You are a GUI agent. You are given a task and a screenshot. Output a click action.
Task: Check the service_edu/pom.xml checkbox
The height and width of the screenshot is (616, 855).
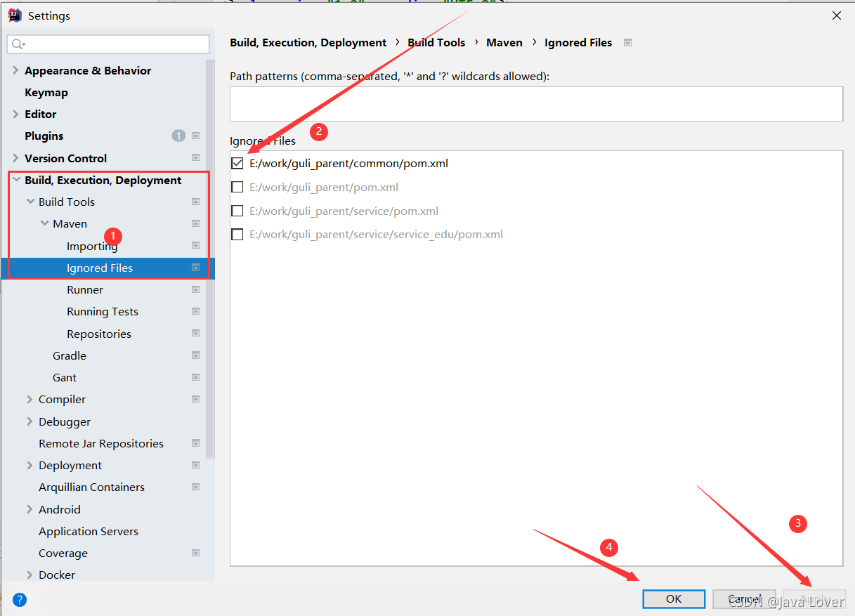[237, 235]
